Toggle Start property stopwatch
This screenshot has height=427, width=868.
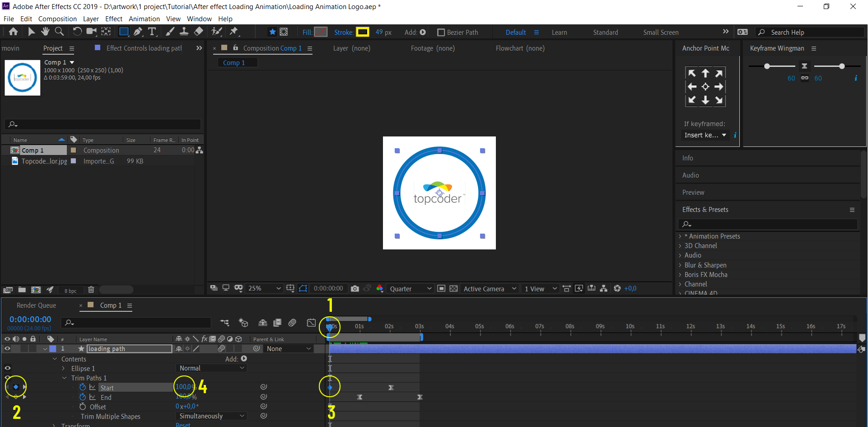83,387
